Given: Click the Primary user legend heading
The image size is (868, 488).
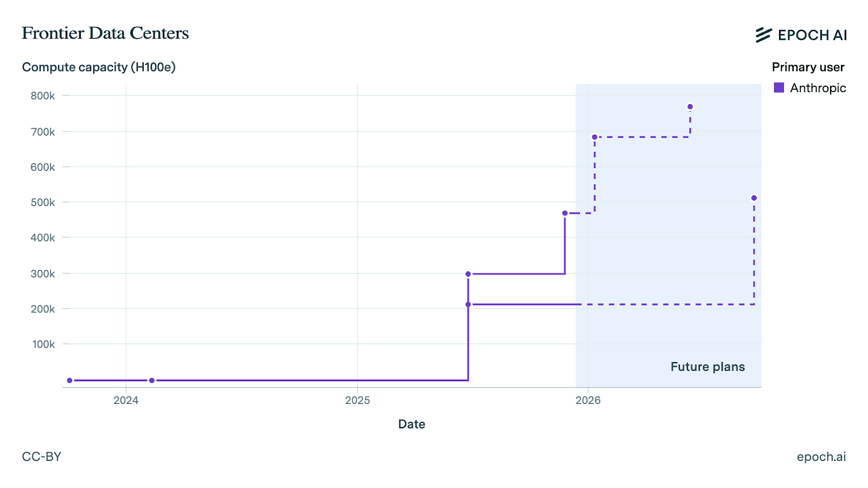Looking at the screenshot, I should (x=808, y=67).
